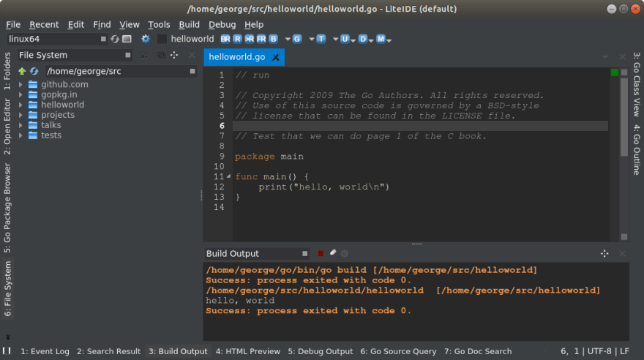Click the dark square icon before helloworld
This screenshot has width=644, height=360.
pos(162,39)
